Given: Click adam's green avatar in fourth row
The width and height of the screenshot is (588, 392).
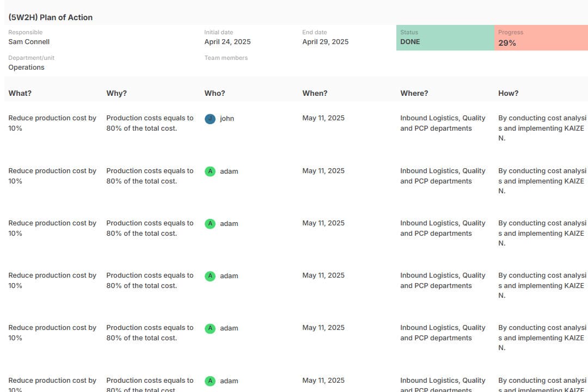Looking at the screenshot, I should point(210,276).
